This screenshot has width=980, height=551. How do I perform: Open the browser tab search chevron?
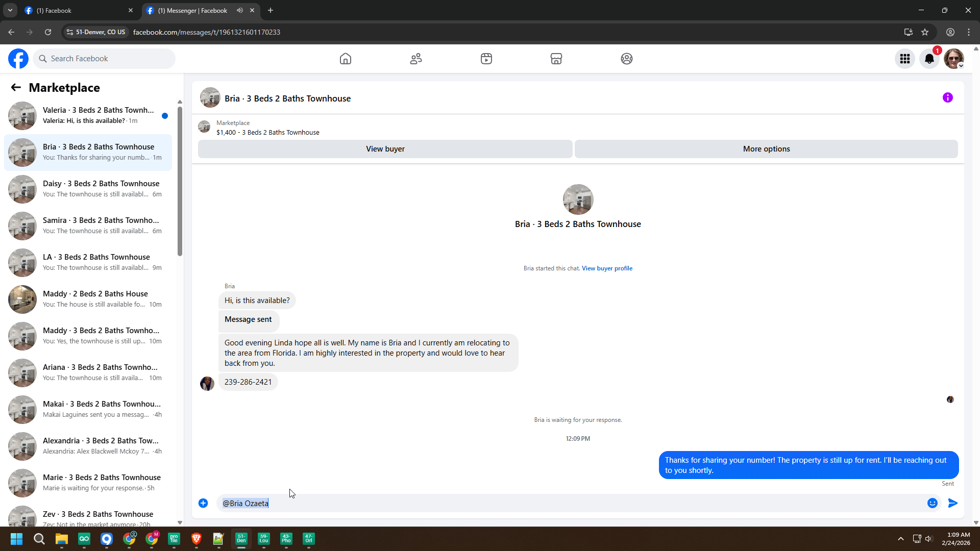point(10,10)
